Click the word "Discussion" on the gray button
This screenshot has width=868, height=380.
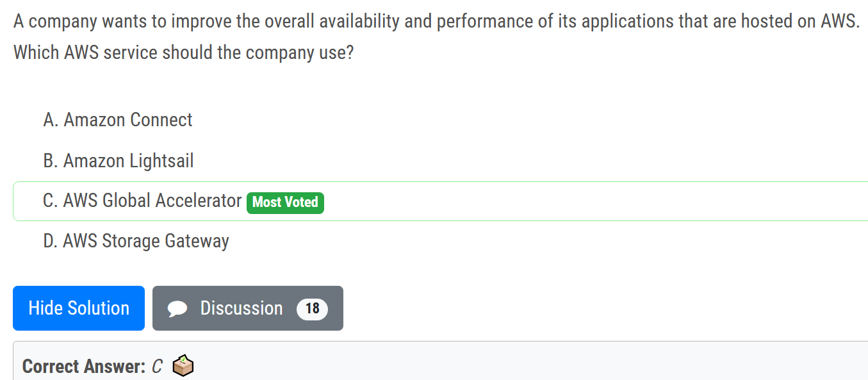pos(242,308)
